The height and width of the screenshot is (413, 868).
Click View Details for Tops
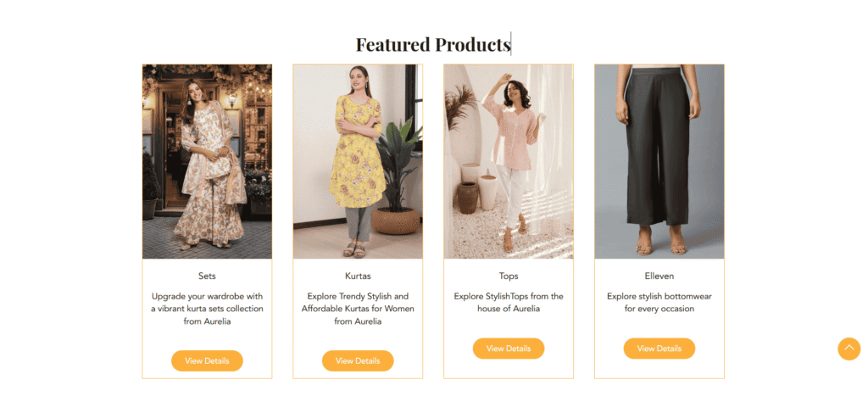pyautogui.click(x=509, y=349)
